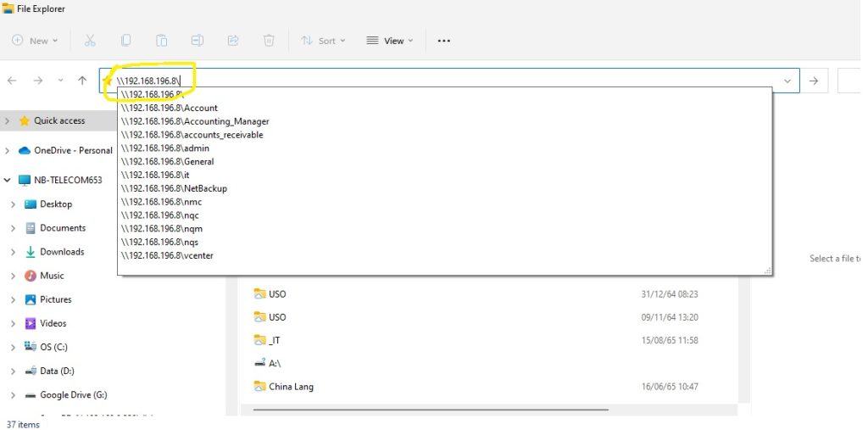
Task: Open the Sort dropdown menu
Action: coord(319,41)
